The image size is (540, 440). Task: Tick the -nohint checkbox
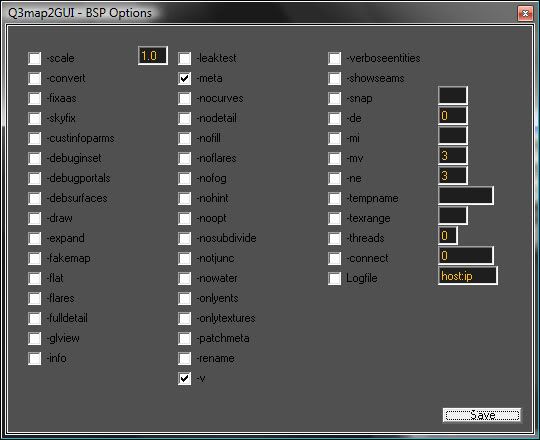coord(185,198)
